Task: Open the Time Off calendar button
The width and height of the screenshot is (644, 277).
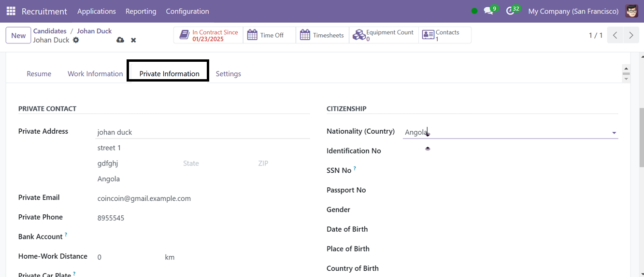Action: point(270,35)
